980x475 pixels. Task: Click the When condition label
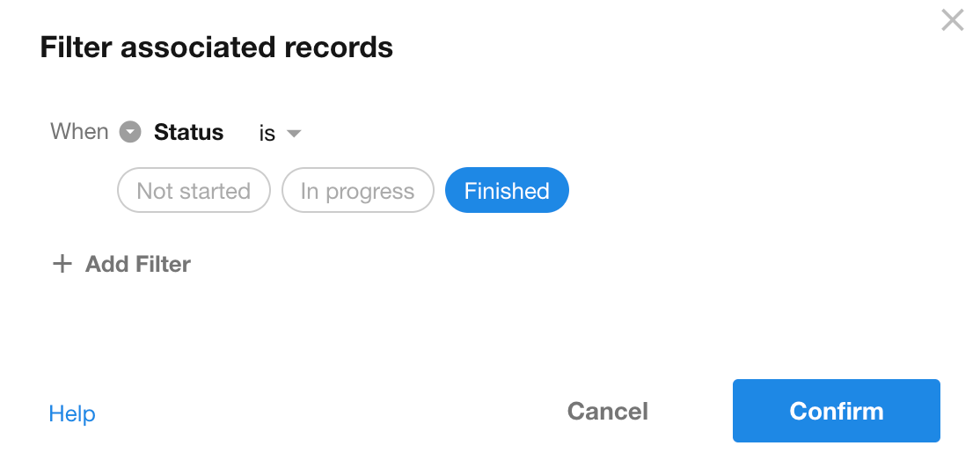79,132
